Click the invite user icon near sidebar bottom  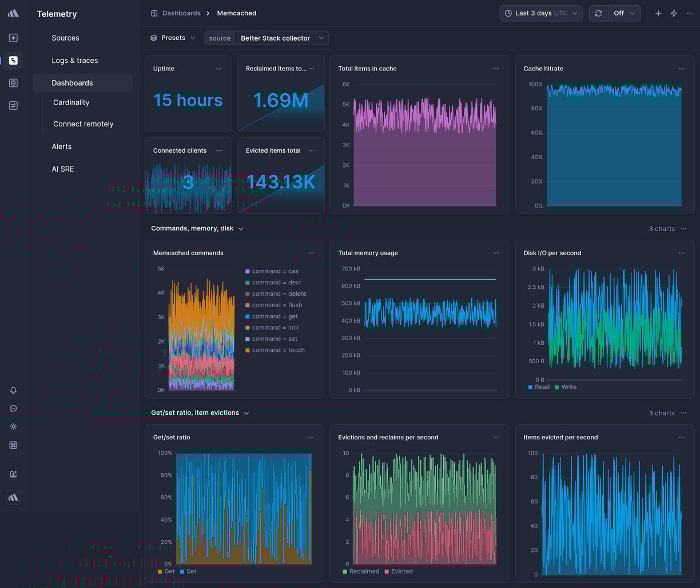13,474
